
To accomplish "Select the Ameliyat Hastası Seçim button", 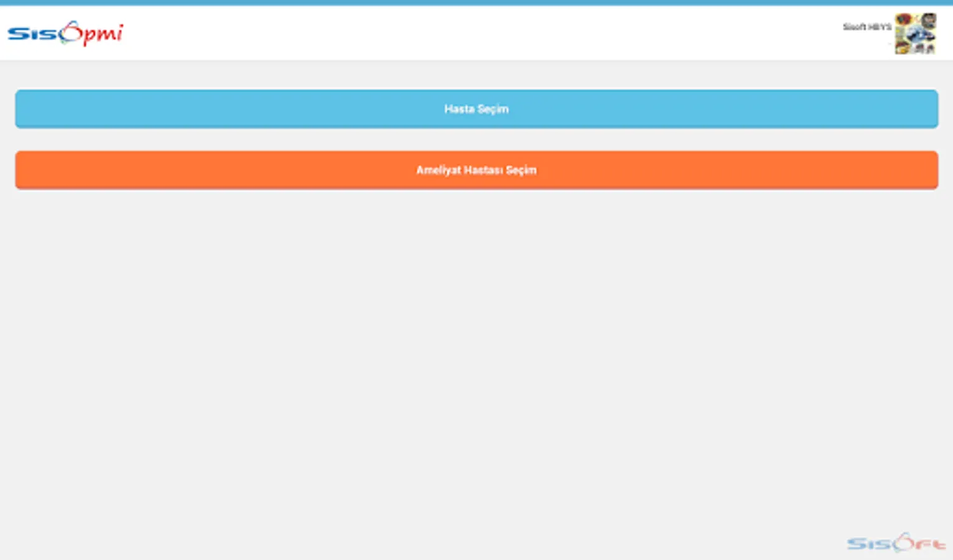I will tap(476, 170).
